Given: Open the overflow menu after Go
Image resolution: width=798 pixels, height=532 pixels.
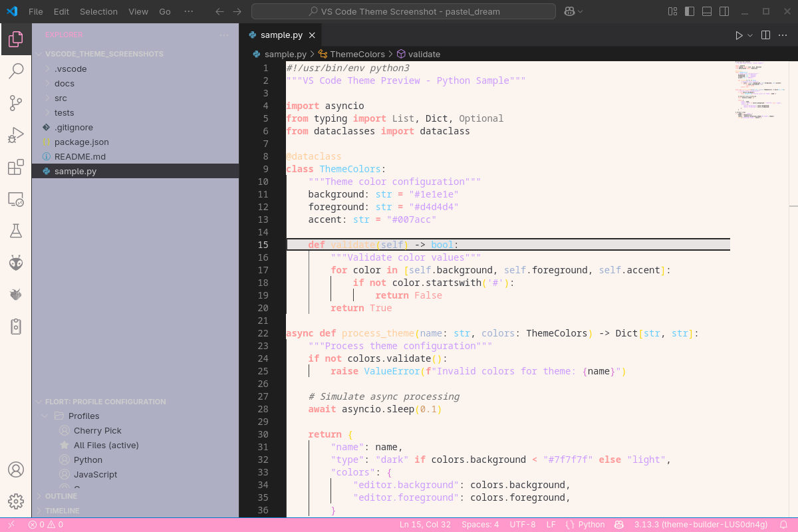Looking at the screenshot, I should [189, 11].
